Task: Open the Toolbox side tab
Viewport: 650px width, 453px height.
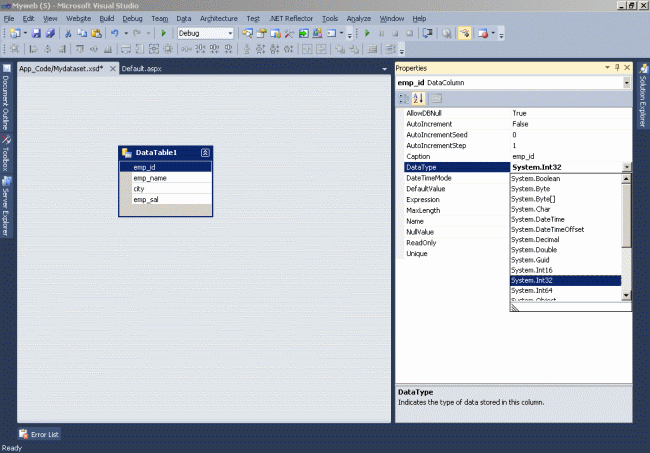Action: click(x=6, y=153)
